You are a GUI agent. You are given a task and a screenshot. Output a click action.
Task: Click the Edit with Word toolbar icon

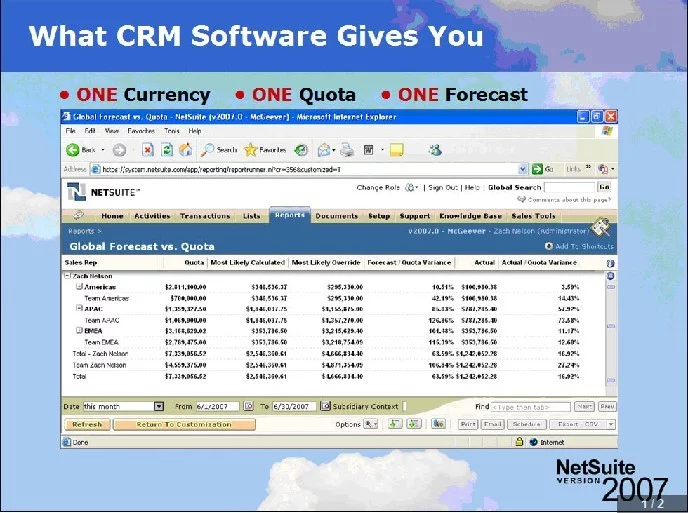tap(369, 150)
